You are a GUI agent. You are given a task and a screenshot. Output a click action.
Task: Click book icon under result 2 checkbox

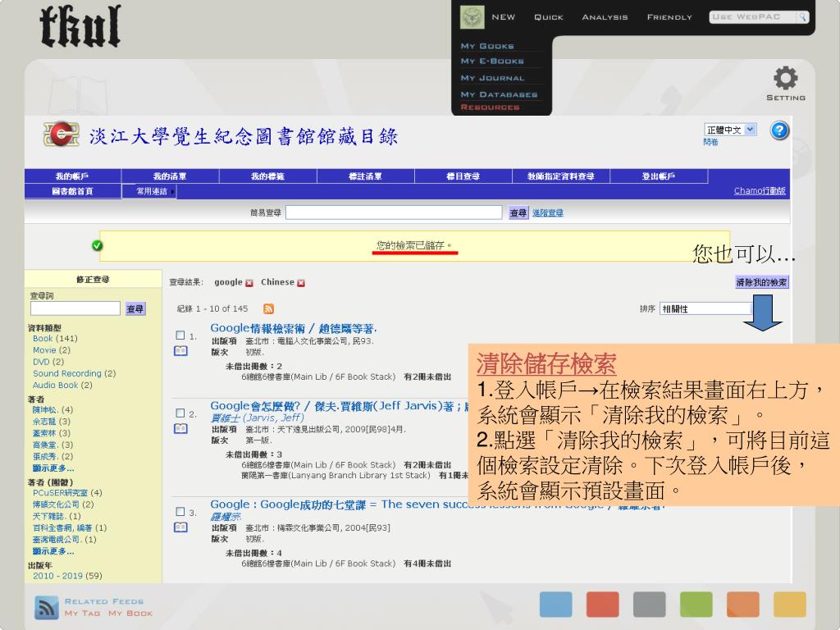coord(180,428)
